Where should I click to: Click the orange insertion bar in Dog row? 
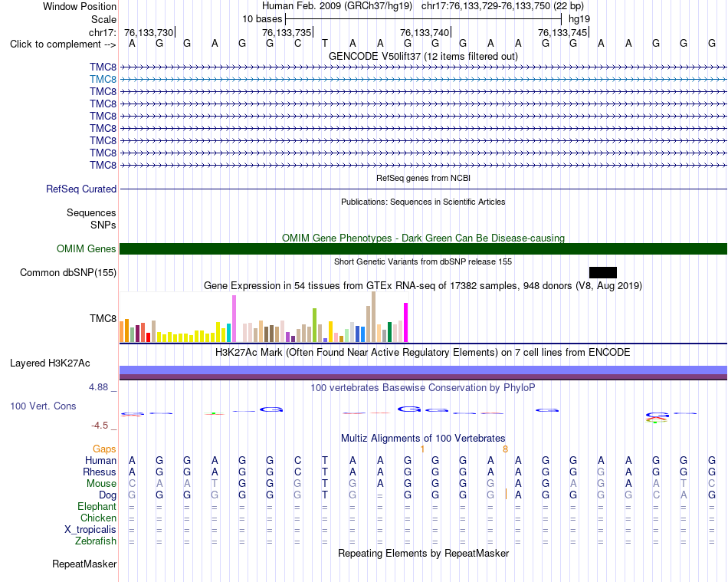pos(506,495)
